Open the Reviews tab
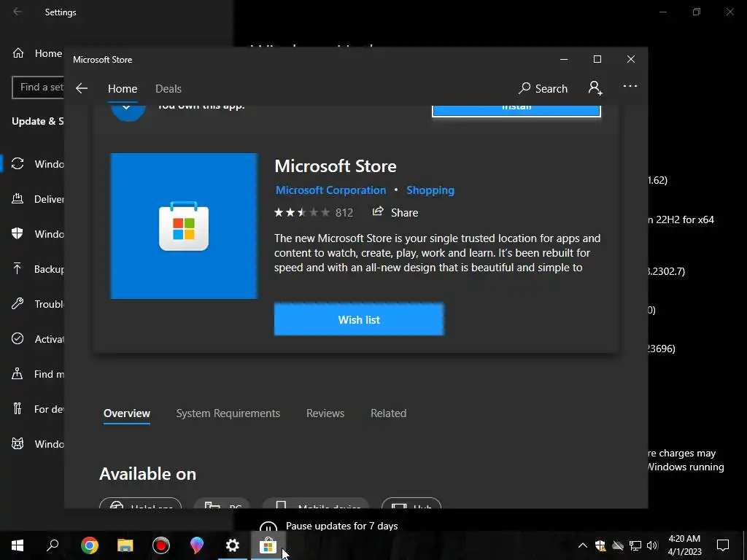This screenshot has height=560, width=747. (325, 413)
